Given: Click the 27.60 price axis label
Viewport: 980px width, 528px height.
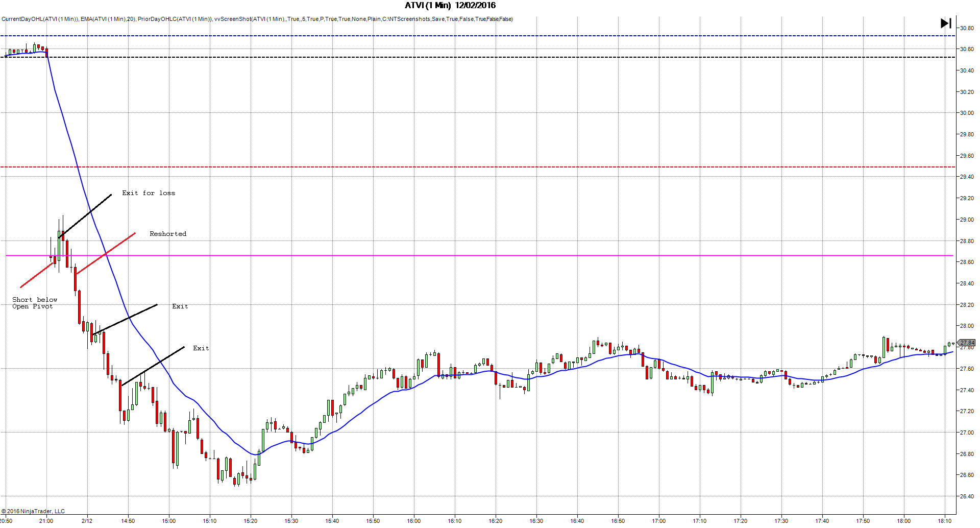Looking at the screenshot, I should point(967,369).
